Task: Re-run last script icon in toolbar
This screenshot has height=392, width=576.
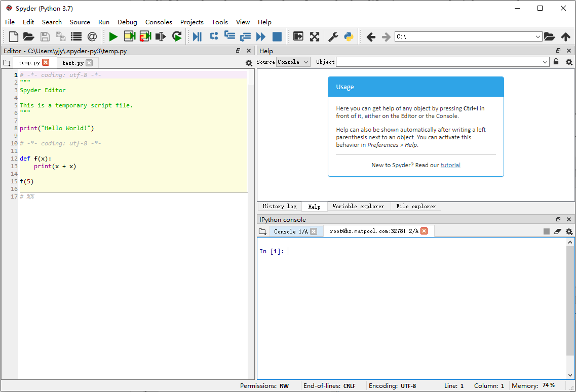Action: point(177,36)
